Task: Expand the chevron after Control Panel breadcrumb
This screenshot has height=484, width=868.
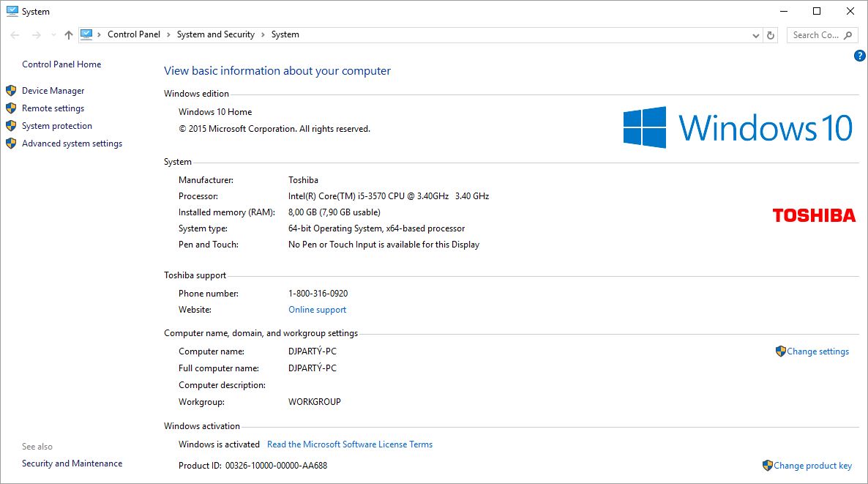Action: point(168,34)
